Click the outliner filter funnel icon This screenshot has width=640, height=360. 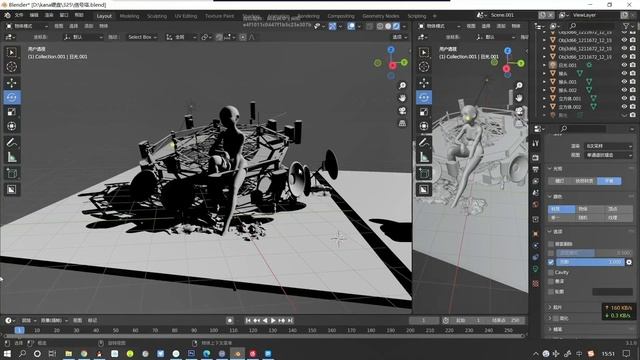626,26
